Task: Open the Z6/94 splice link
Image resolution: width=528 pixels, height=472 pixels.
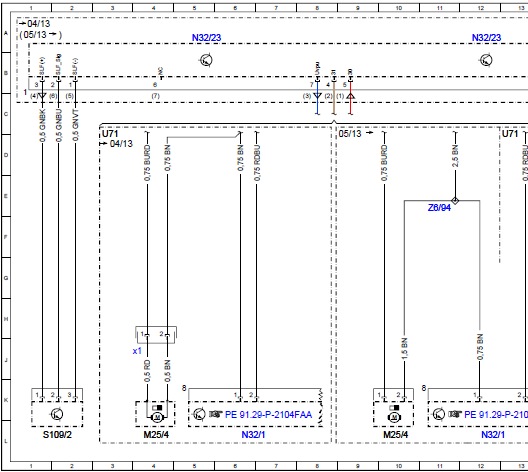Action: click(439, 208)
